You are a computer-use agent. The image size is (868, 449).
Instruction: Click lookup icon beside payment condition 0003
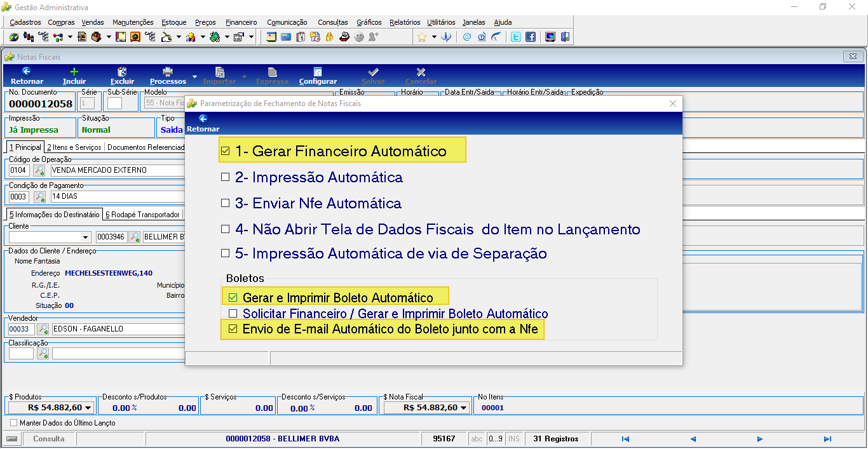(39, 197)
